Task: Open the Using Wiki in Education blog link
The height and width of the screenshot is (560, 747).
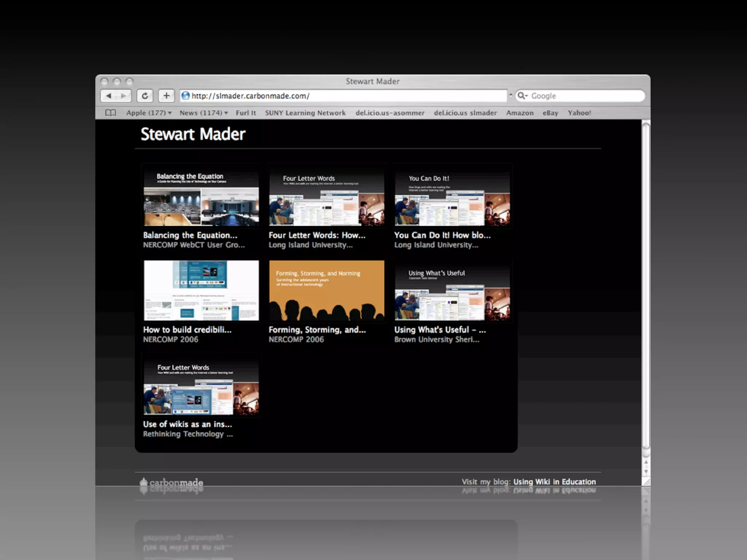Action: (x=554, y=482)
